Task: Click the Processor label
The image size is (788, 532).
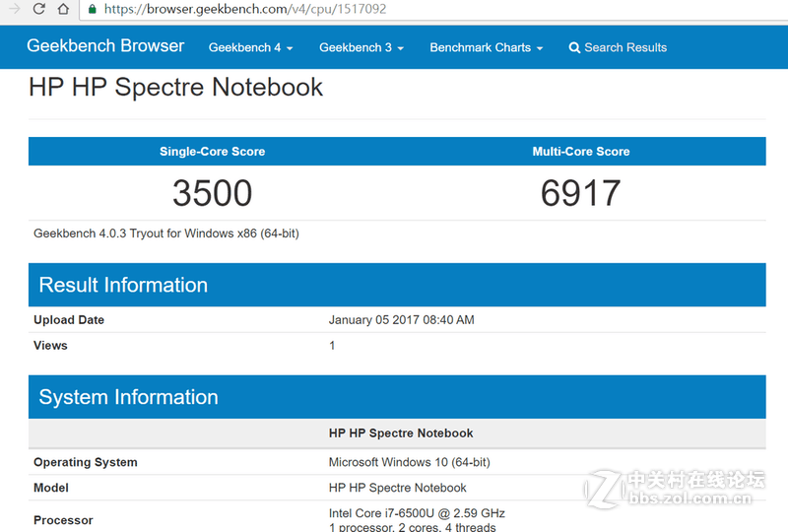Action: 63,520
